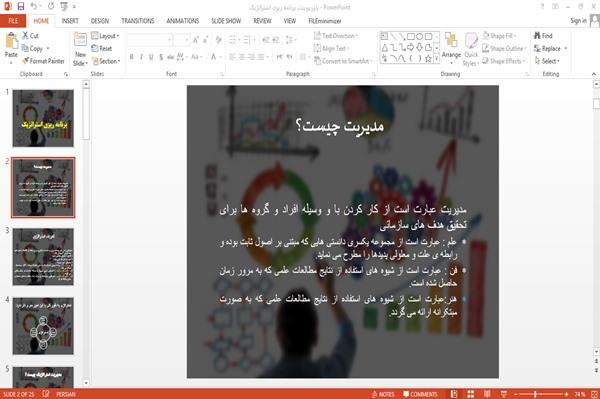Open the FILE tab
The width and height of the screenshot is (600, 399).
click(13, 21)
